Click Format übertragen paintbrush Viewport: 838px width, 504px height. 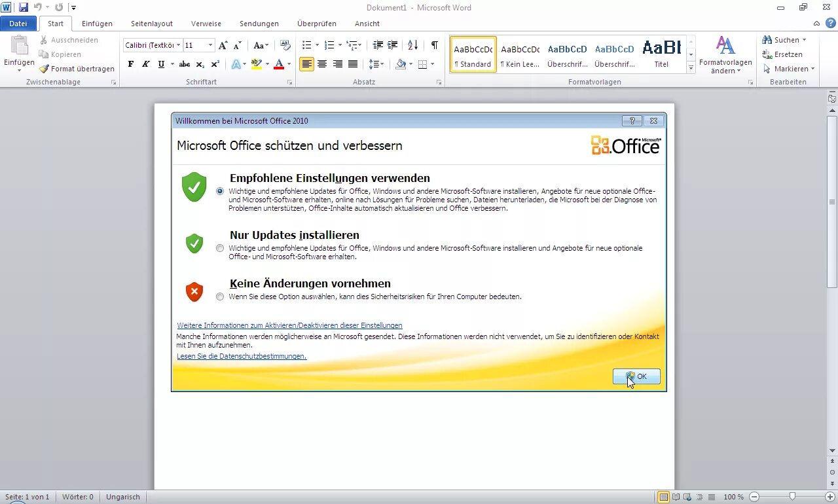pos(77,69)
